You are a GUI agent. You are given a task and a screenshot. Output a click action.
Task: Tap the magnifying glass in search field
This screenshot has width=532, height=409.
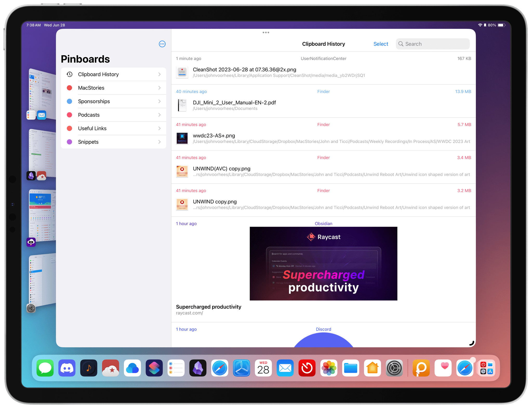click(401, 44)
